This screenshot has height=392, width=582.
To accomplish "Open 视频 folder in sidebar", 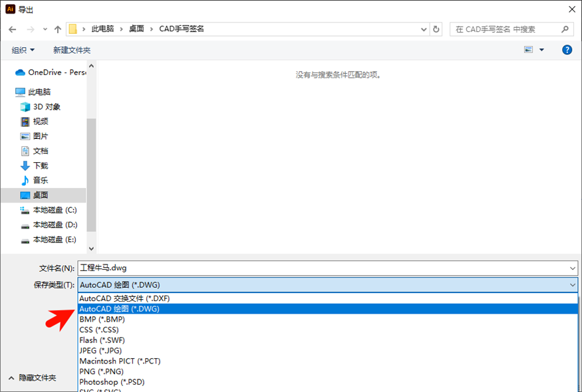I will tap(34, 122).
